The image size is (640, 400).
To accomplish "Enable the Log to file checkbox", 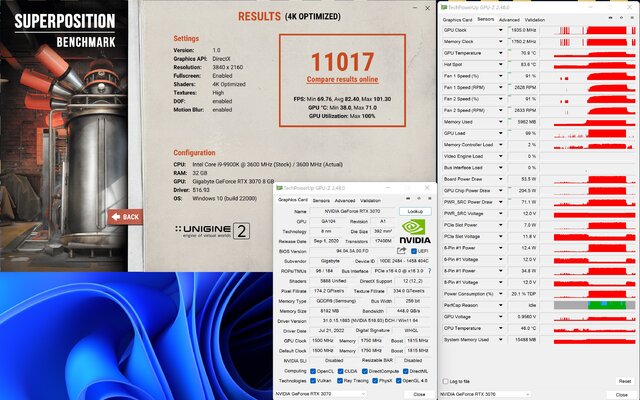I will (446, 381).
